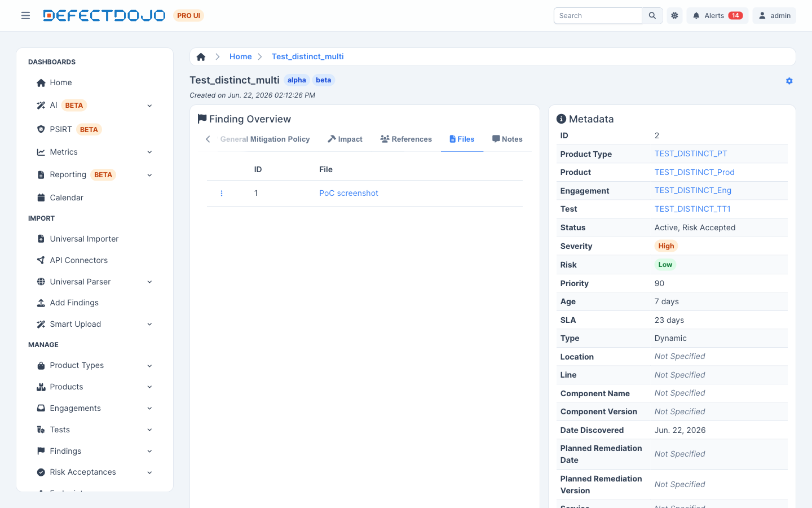The width and height of the screenshot is (812, 508).
Task: Click the breadcrumb home icon
Action: click(x=201, y=56)
